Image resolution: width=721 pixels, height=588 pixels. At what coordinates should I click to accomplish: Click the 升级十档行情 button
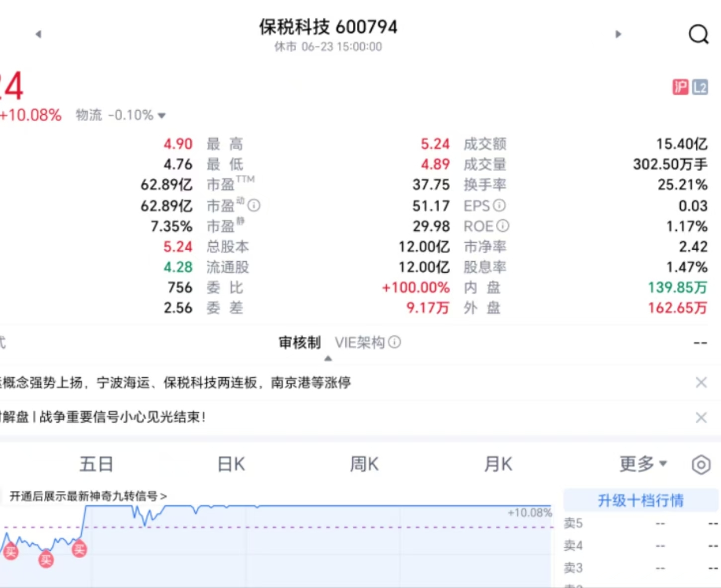[641, 500]
